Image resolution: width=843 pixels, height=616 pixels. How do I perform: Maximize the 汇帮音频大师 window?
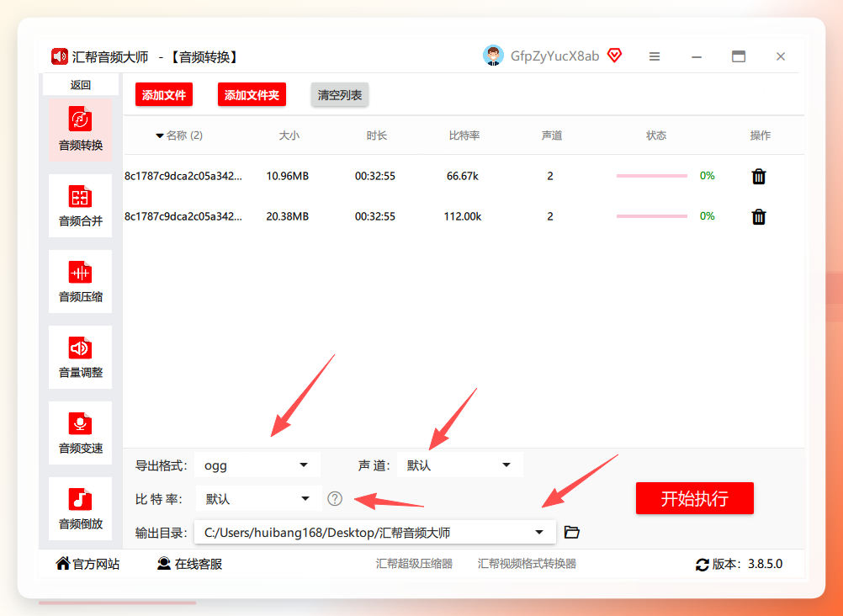(739, 56)
